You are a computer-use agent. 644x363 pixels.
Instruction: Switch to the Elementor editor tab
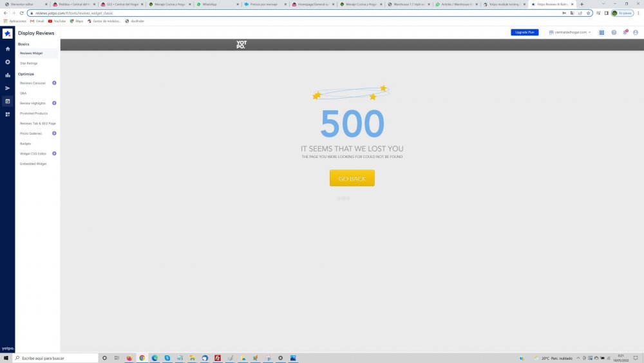24,4
